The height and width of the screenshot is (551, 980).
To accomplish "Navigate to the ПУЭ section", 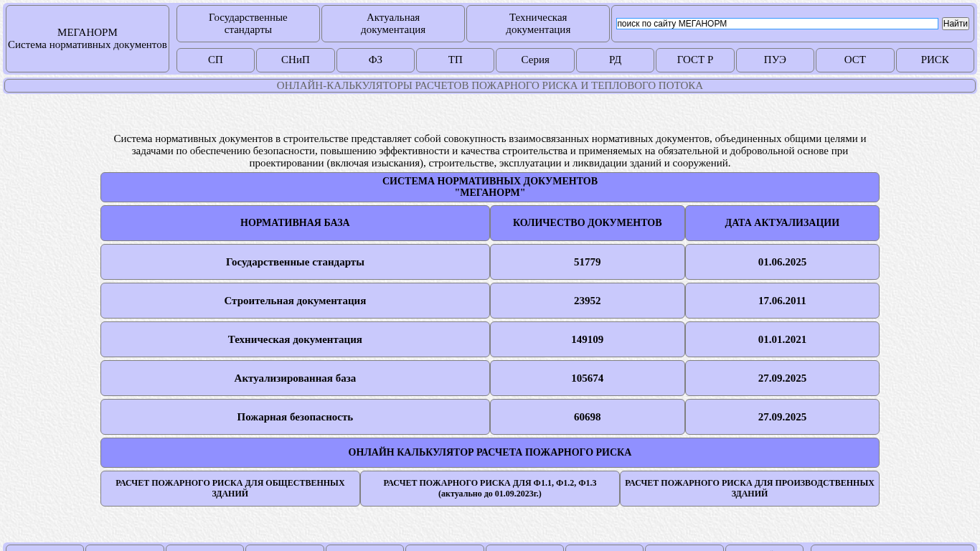I will pos(775,60).
